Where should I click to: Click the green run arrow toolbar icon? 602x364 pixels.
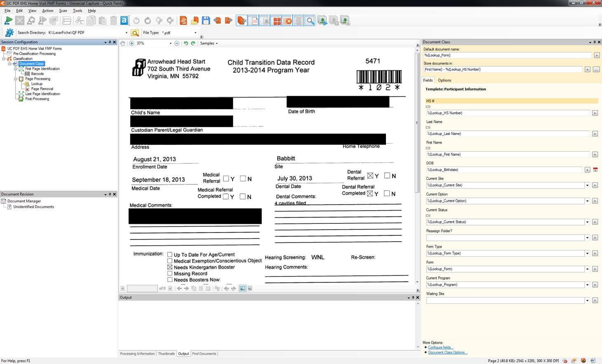[8, 20]
